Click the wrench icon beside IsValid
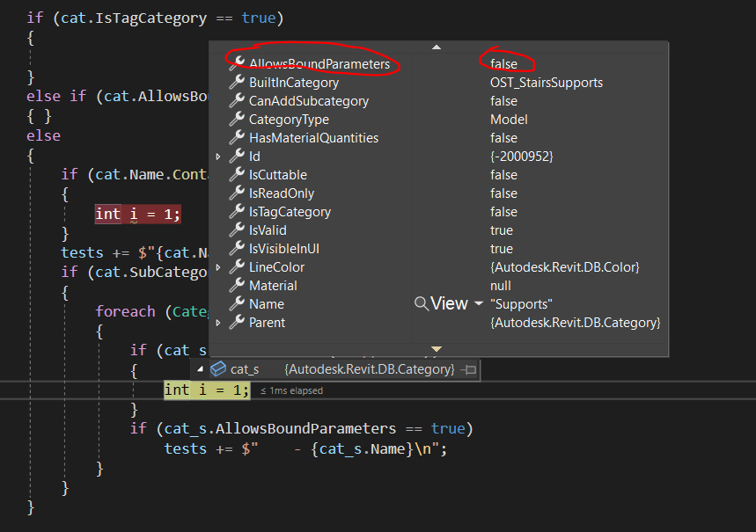The image size is (756, 532). point(236,230)
